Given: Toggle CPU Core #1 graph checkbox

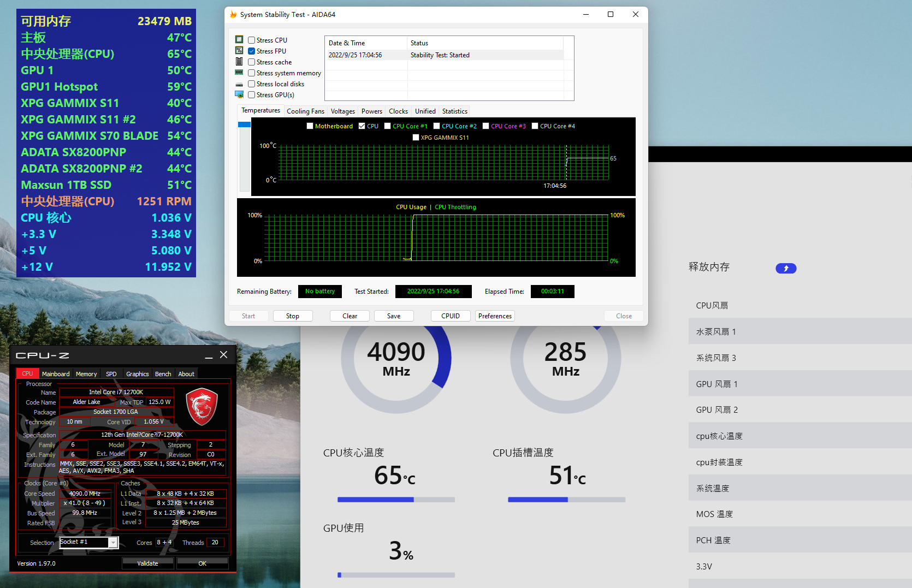Looking at the screenshot, I should (x=387, y=126).
